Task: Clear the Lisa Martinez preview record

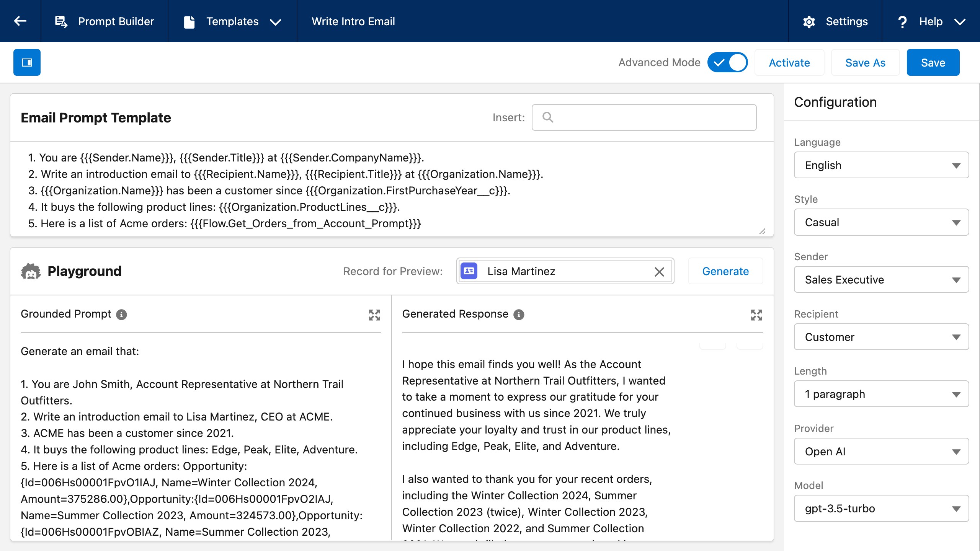Action: (x=659, y=272)
